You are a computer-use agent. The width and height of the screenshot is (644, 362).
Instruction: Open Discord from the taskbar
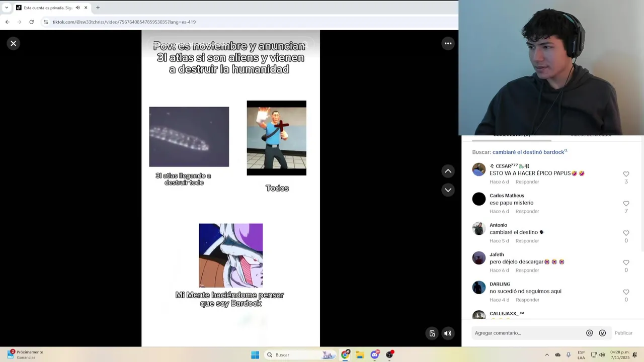pos(375,355)
